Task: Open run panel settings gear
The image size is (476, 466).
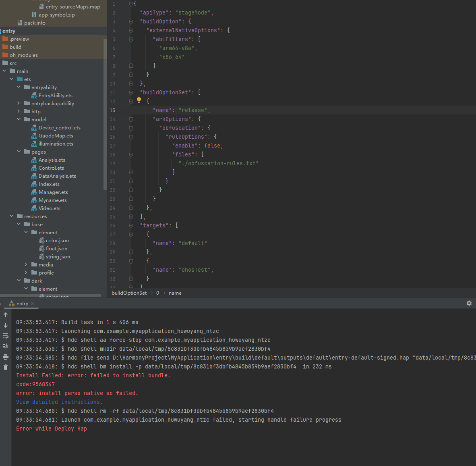Action: pyautogui.click(x=469, y=303)
